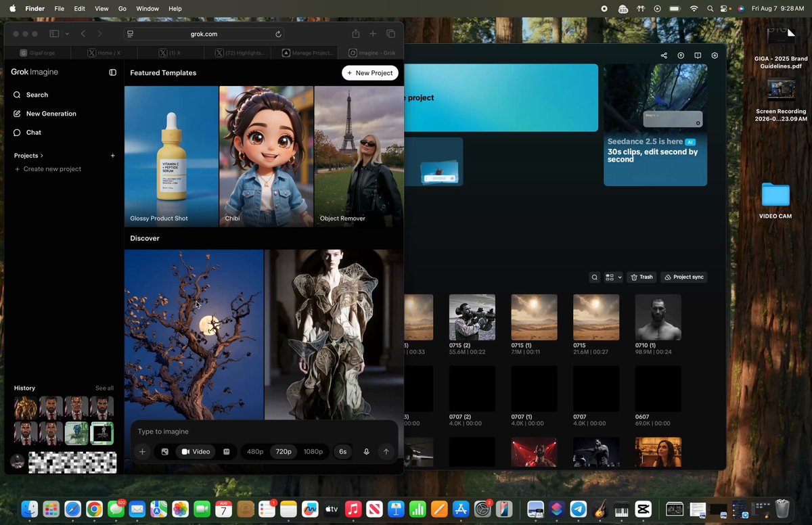The height and width of the screenshot is (525, 812).
Task: Click the Search item in Grok sidebar
Action: (x=31, y=95)
